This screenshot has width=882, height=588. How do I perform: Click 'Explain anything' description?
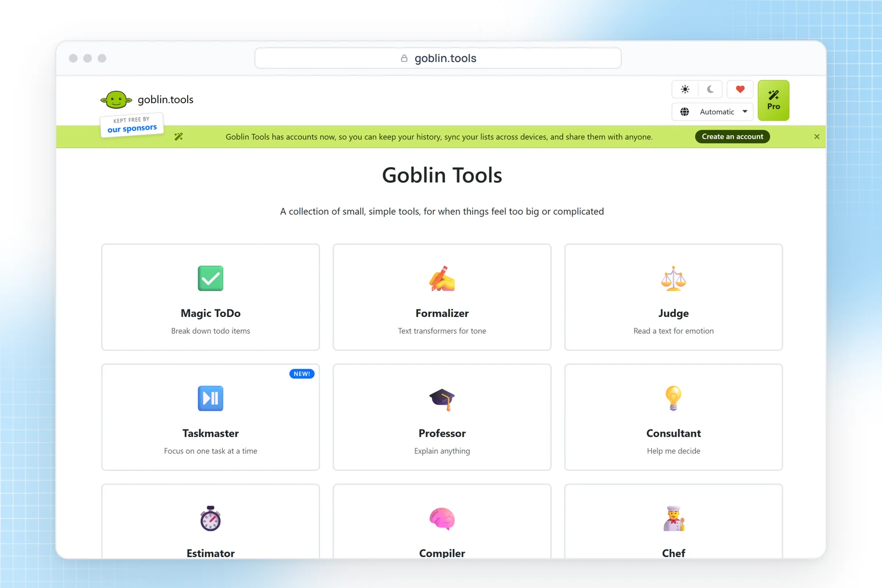click(x=442, y=451)
